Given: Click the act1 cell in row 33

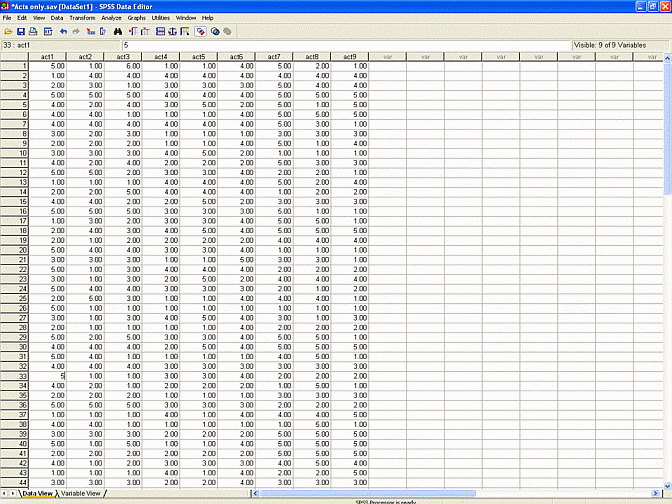Looking at the screenshot, I should [48, 376].
